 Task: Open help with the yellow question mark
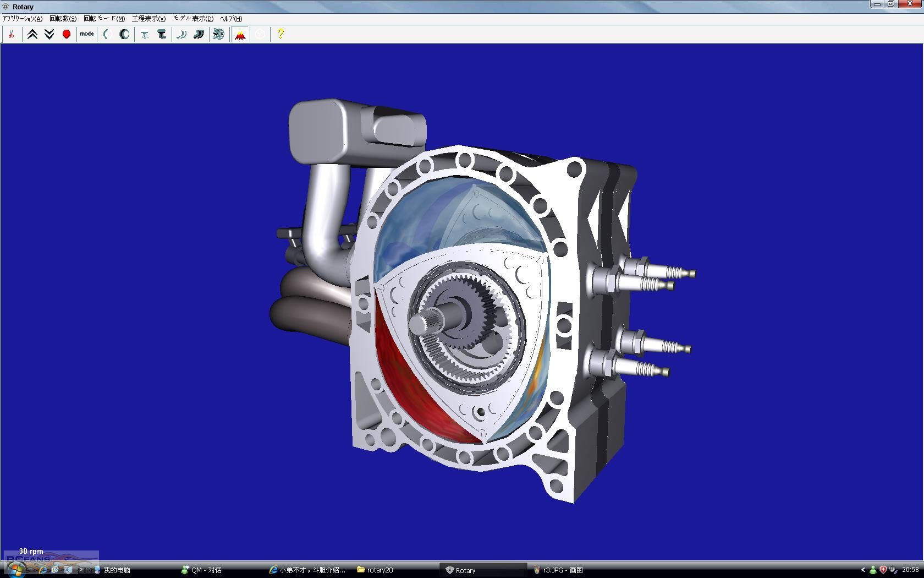280,34
